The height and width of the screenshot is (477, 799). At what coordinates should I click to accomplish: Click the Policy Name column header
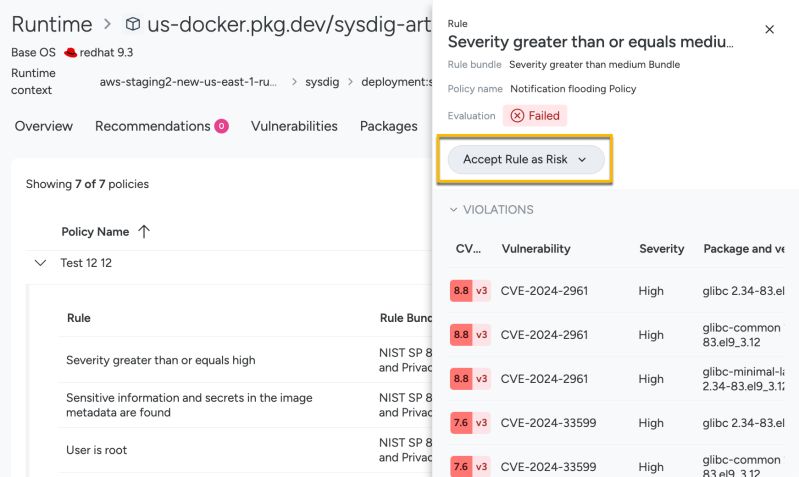point(95,232)
